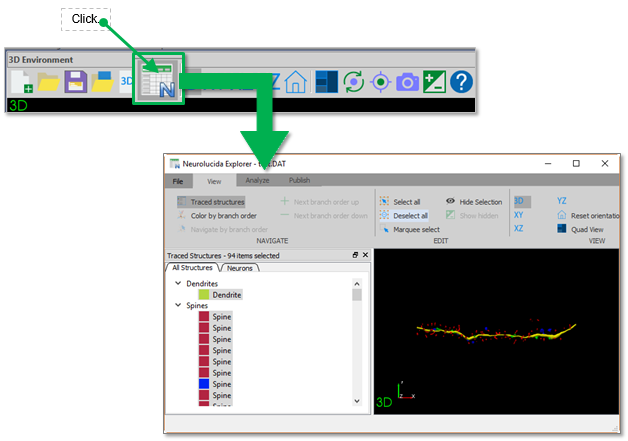
Task: Click the Quad View icon in toolbar
Action: pyautogui.click(x=326, y=82)
